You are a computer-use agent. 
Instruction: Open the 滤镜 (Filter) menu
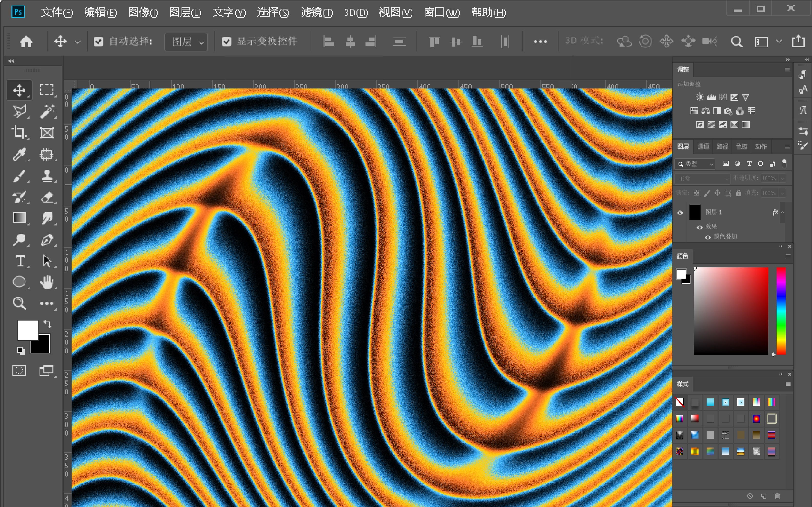click(x=316, y=13)
